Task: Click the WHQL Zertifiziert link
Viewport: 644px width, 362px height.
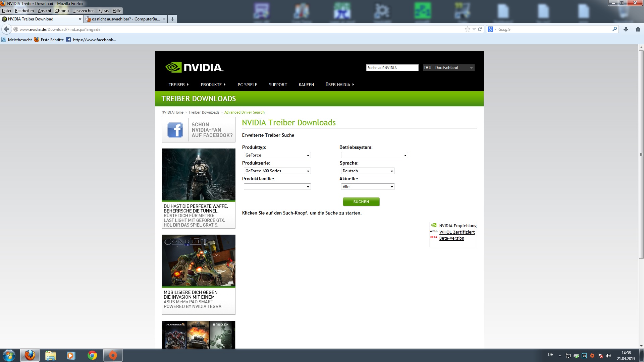Action: tap(457, 232)
